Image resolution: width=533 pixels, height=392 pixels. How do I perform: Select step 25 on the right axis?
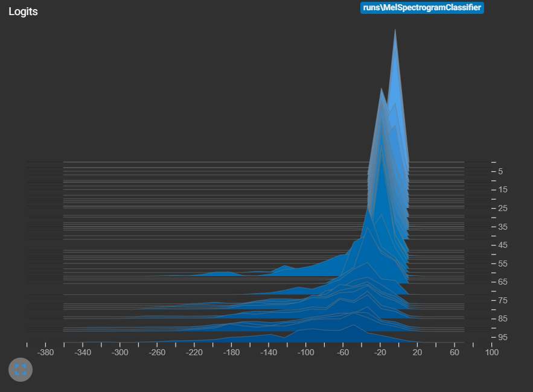502,208
